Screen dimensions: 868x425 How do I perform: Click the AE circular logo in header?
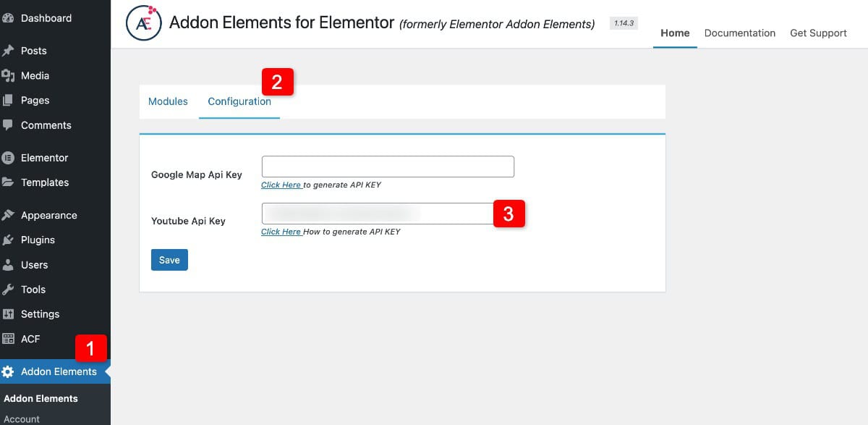[x=143, y=23]
